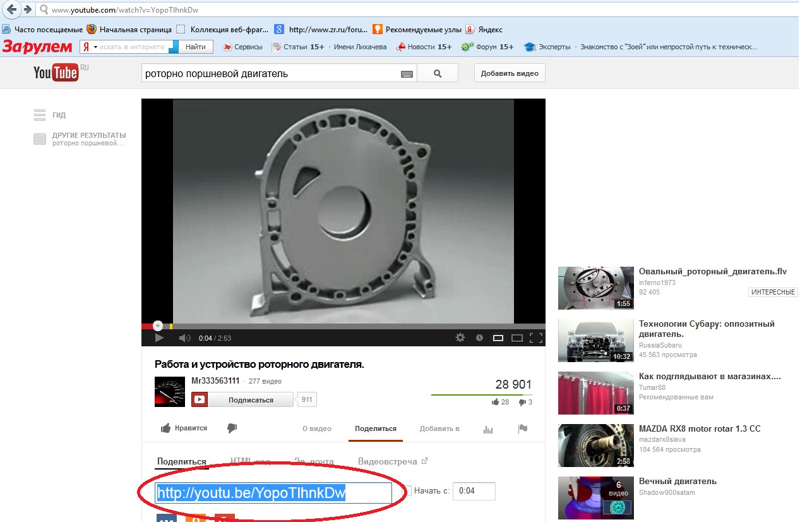Go back with the browser back arrow
Screen dimensions: 812x522
pyautogui.click(x=11, y=9)
